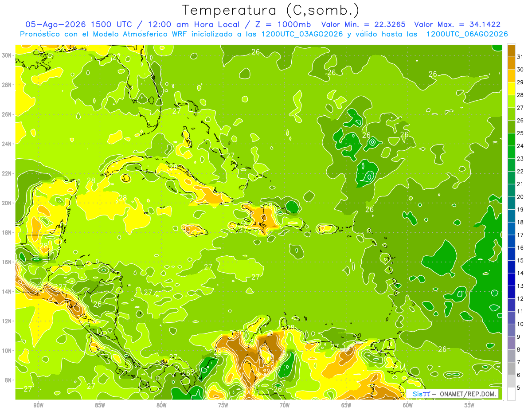532x411 pixels.
Task: Click the color bar label 12
Action: tap(520, 299)
